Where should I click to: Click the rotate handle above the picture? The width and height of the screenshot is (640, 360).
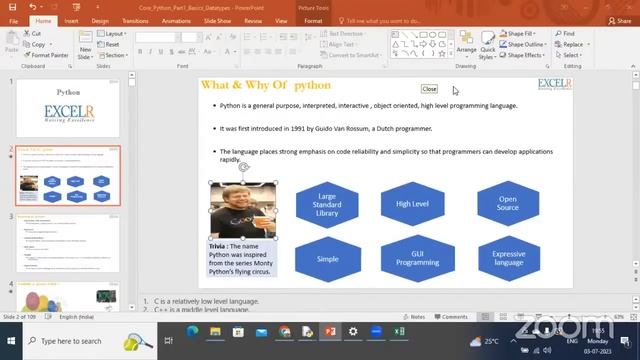244,167
